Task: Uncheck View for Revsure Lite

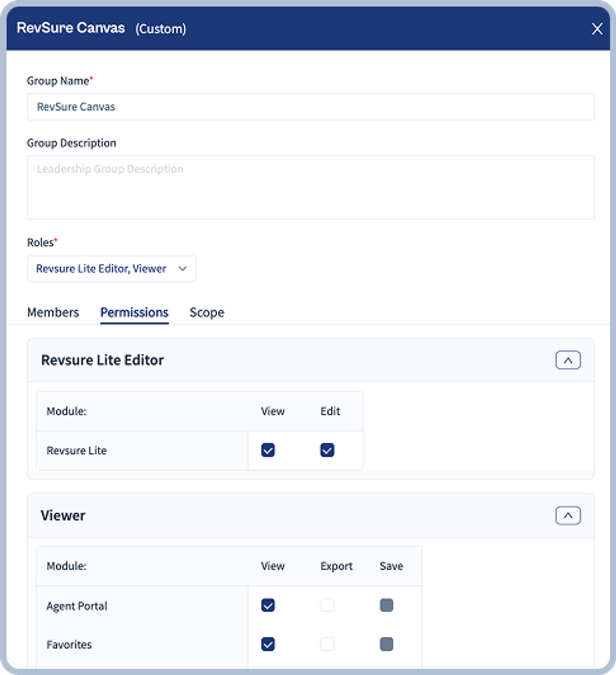Action: (268, 450)
